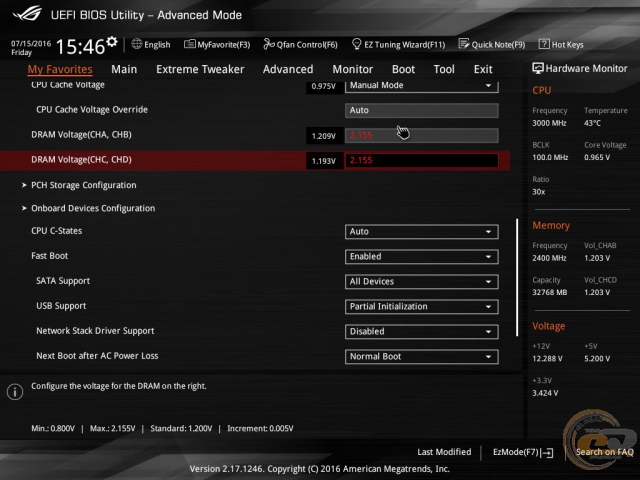Viewport: 640px width, 480px height.
Task: Open the Quick Note(F9) icon
Action: coord(464,44)
